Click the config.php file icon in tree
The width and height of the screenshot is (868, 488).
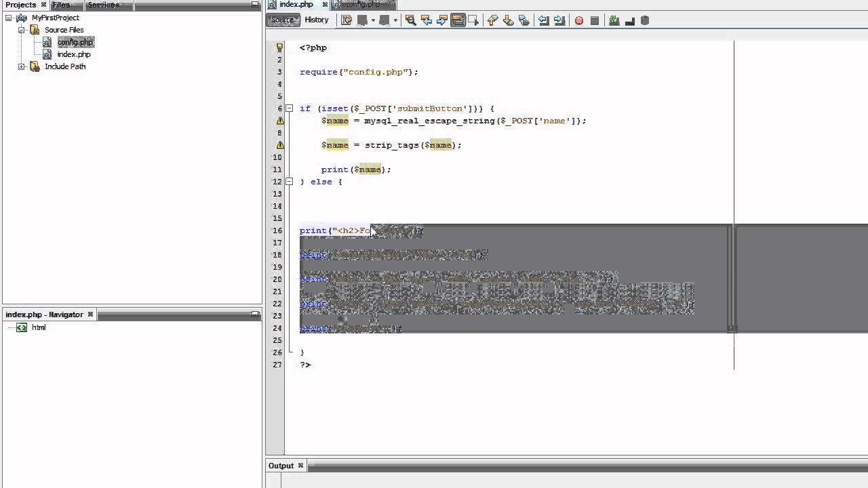(47, 42)
